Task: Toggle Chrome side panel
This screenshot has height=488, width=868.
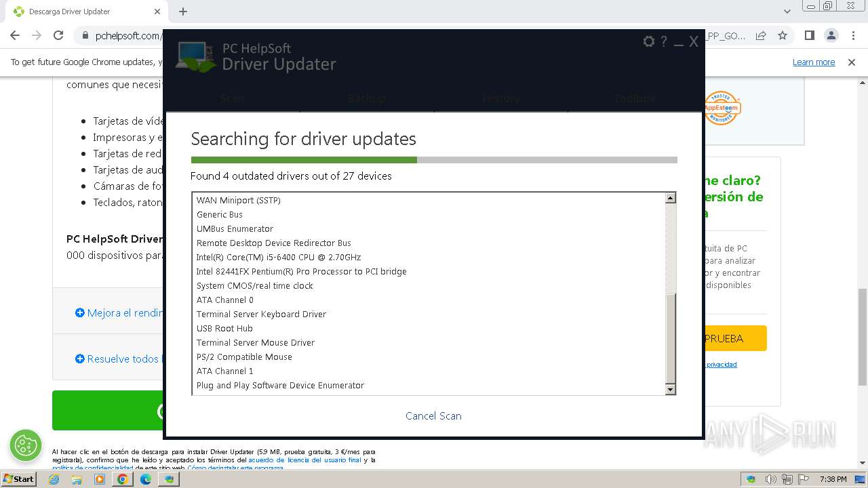Action: point(809,35)
